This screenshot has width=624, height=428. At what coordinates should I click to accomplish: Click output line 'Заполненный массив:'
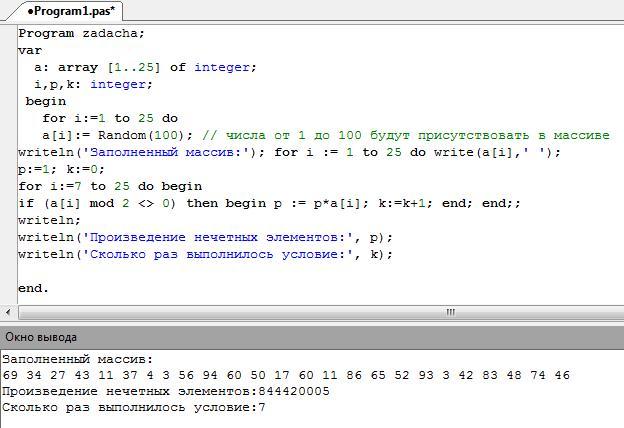[x=78, y=359]
